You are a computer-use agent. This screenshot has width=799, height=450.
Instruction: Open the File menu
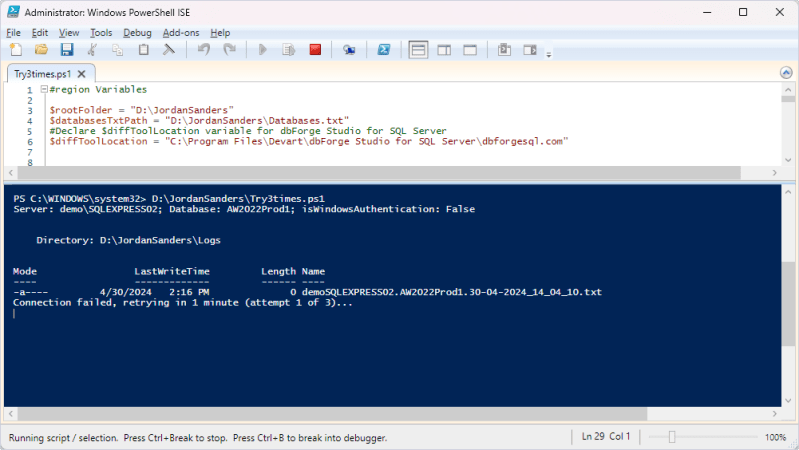click(13, 33)
